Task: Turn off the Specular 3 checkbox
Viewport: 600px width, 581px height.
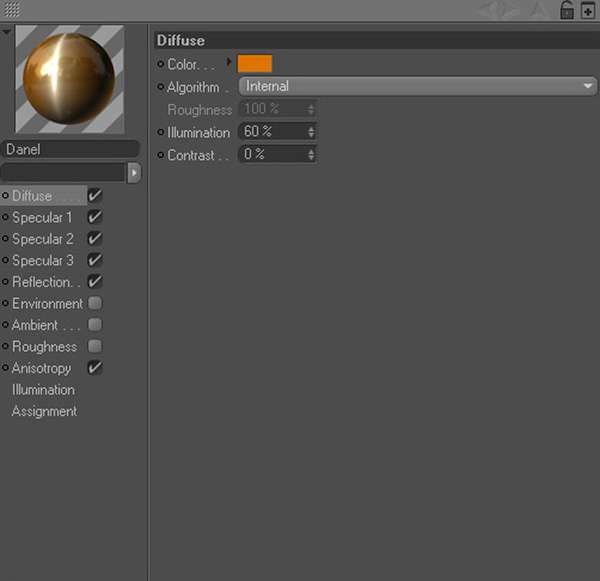Action: (x=95, y=260)
